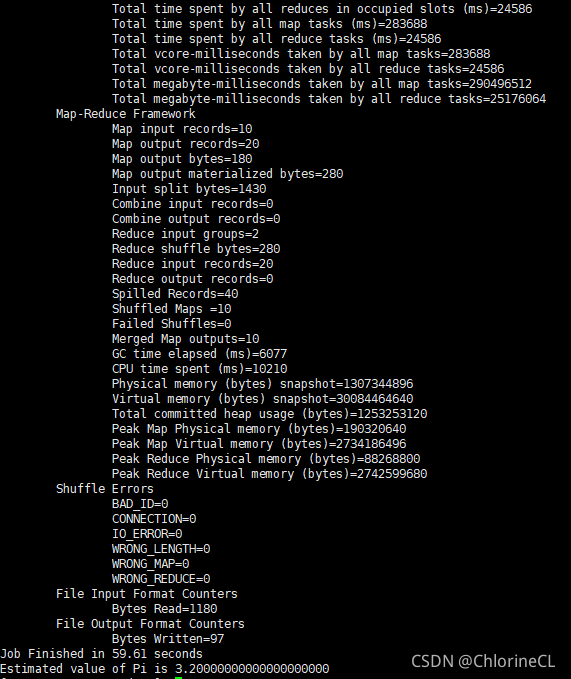The height and width of the screenshot is (679, 571).
Task: Click the 'File Output Format Counters' heading
Action: pos(150,624)
